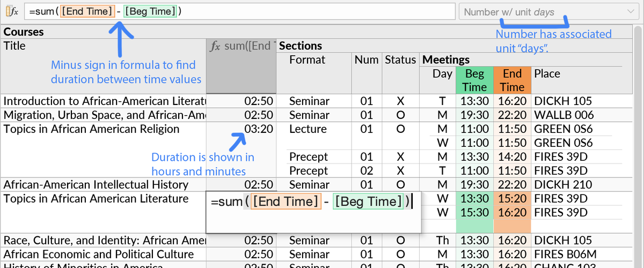The height and width of the screenshot is (268, 644).
Task: Open the Number w/ unit days dropdown
Action: (x=549, y=12)
